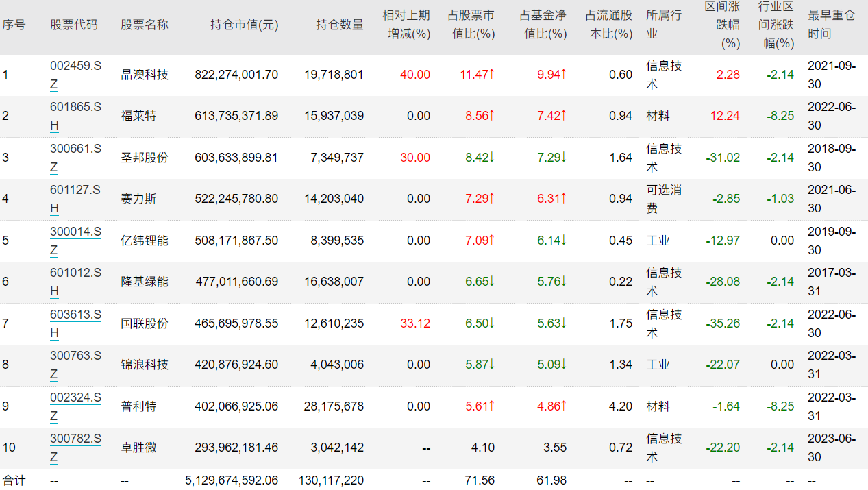The image size is (868, 490).
Task: Open stock code link 300782.SZ
Action: coord(75,448)
